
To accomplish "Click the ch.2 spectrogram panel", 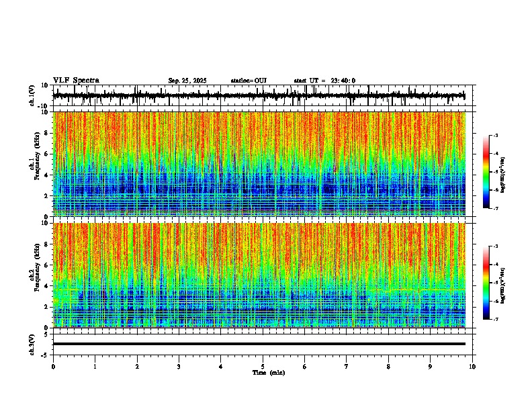I will [259, 275].
